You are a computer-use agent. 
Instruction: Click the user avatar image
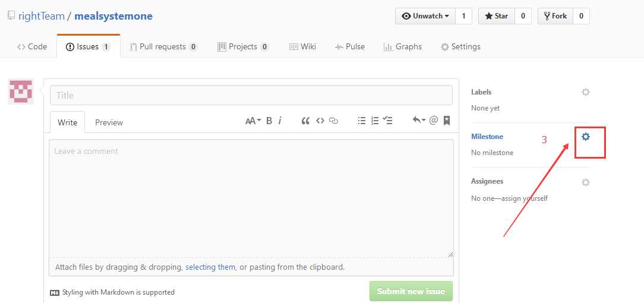21,91
